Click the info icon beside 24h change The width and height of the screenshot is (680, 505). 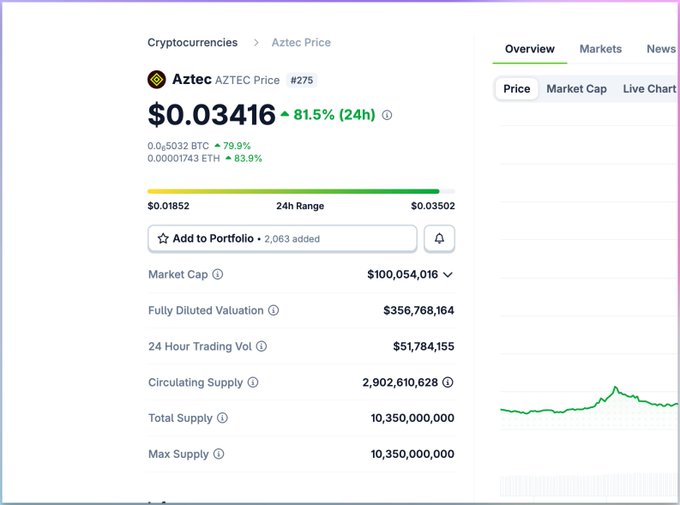click(x=387, y=115)
